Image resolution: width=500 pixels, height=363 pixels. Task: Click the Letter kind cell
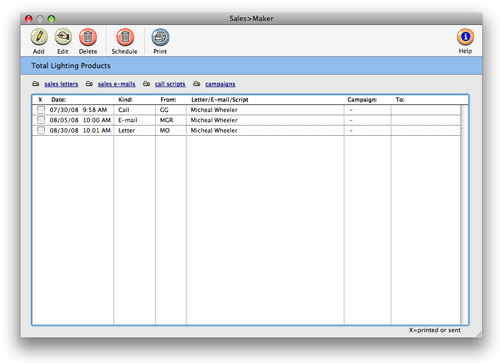click(x=127, y=130)
